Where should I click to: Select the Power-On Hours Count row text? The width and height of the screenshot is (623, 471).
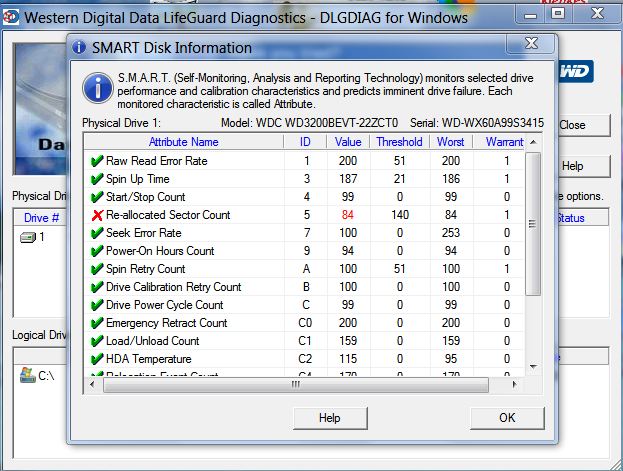pos(160,251)
